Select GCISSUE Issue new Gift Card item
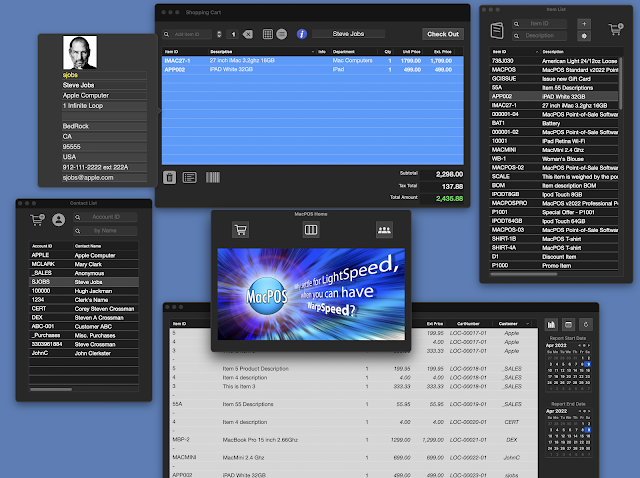Viewport: 640px width, 478px height. pyautogui.click(x=554, y=79)
